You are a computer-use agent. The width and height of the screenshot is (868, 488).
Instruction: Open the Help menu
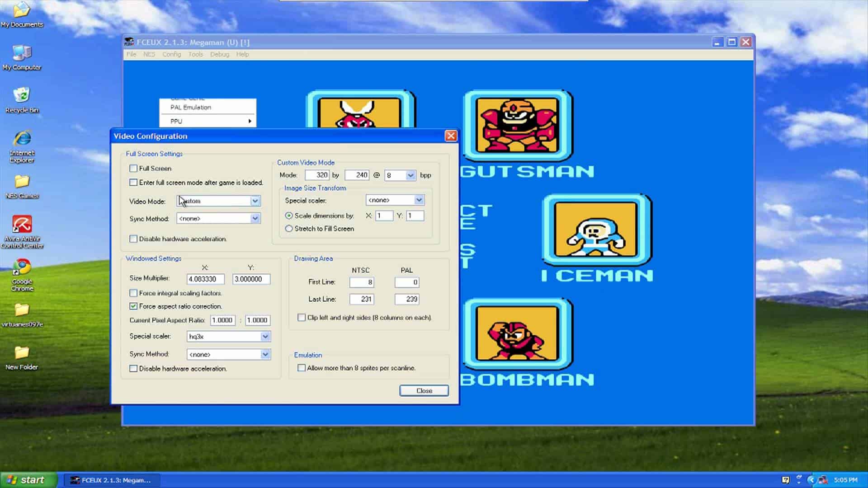[242, 54]
